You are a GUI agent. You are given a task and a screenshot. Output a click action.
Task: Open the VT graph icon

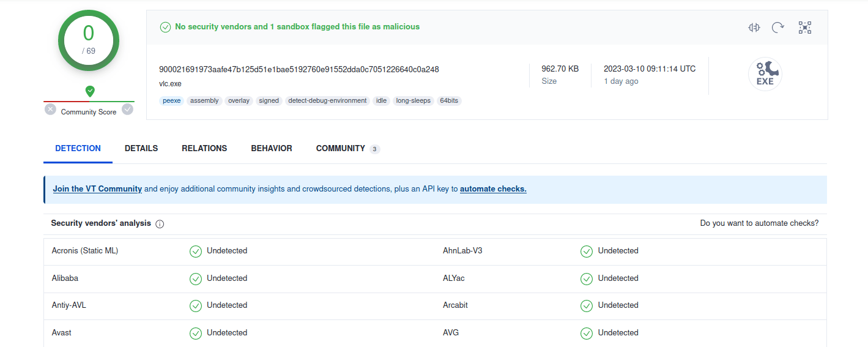pos(804,28)
